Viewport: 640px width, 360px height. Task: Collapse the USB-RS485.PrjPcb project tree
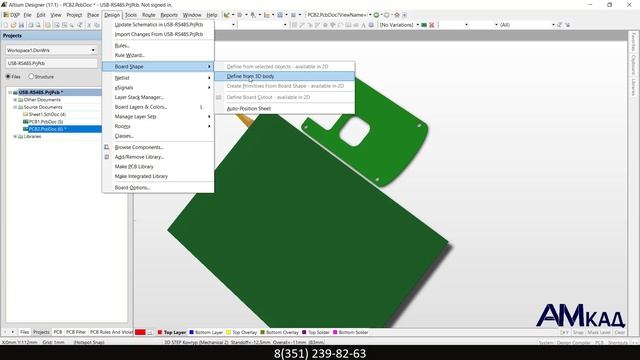click(x=10, y=92)
